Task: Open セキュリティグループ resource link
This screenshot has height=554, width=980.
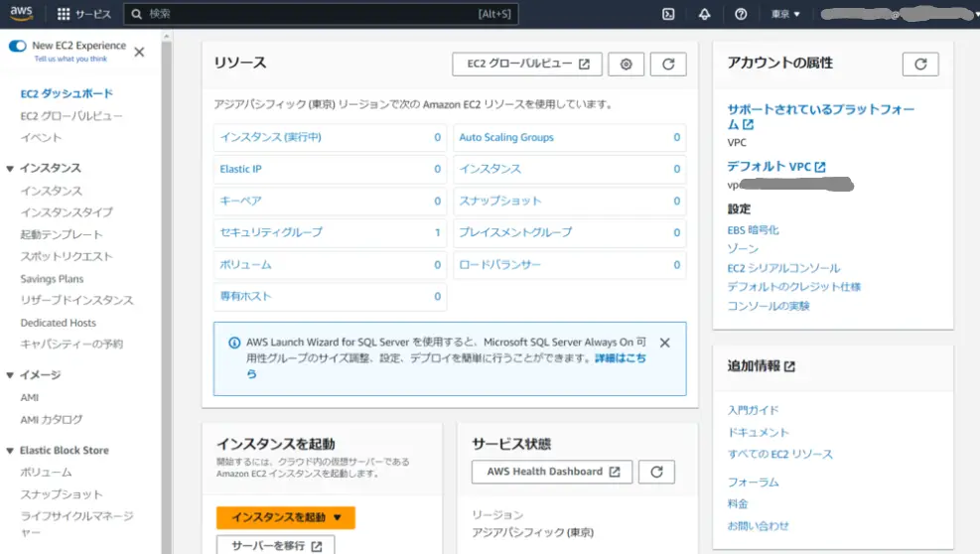Action: pyautogui.click(x=271, y=232)
